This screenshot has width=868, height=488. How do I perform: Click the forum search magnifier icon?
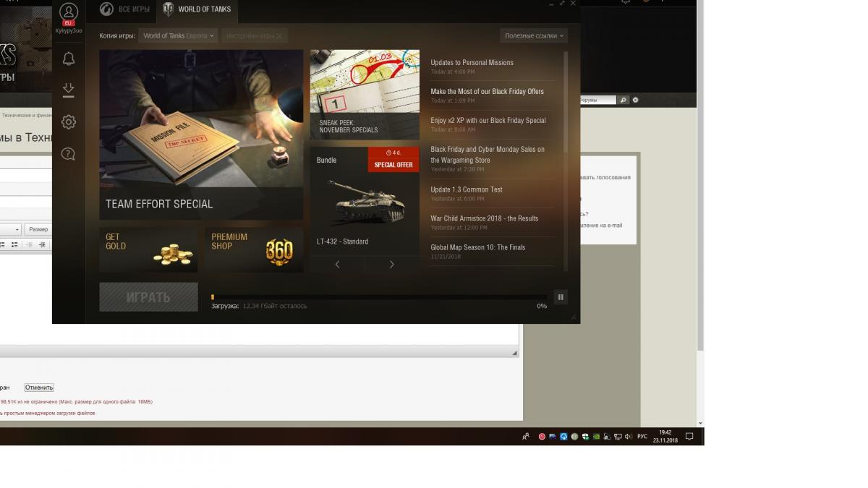(x=624, y=100)
